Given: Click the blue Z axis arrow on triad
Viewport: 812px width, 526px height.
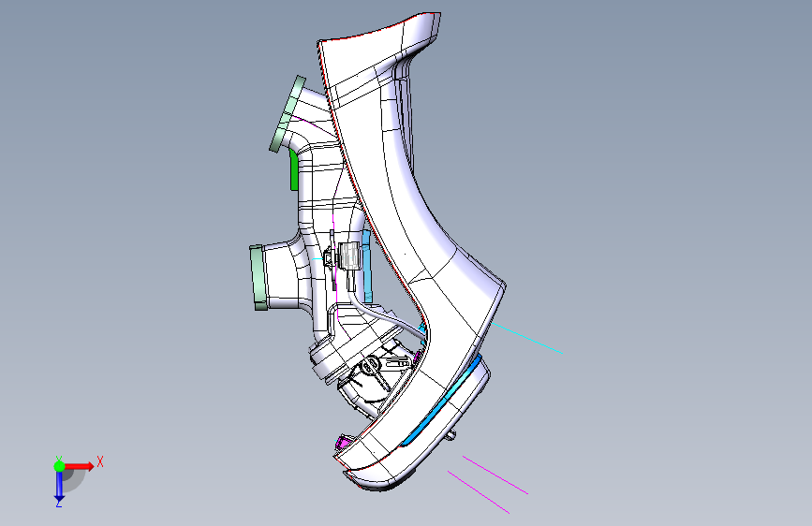Looking at the screenshot, I should (x=59, y=486).
